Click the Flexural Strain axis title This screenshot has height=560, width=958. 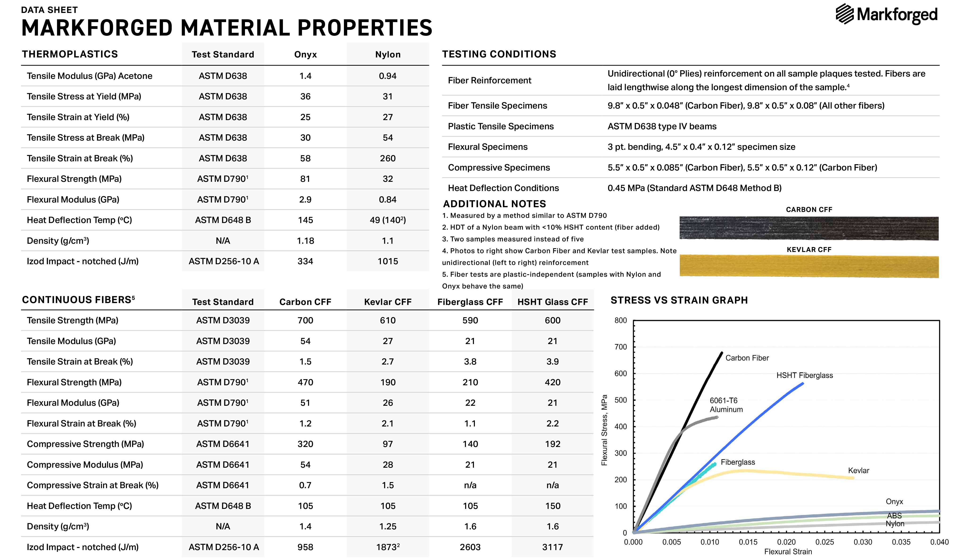click(x=788, y=552)
